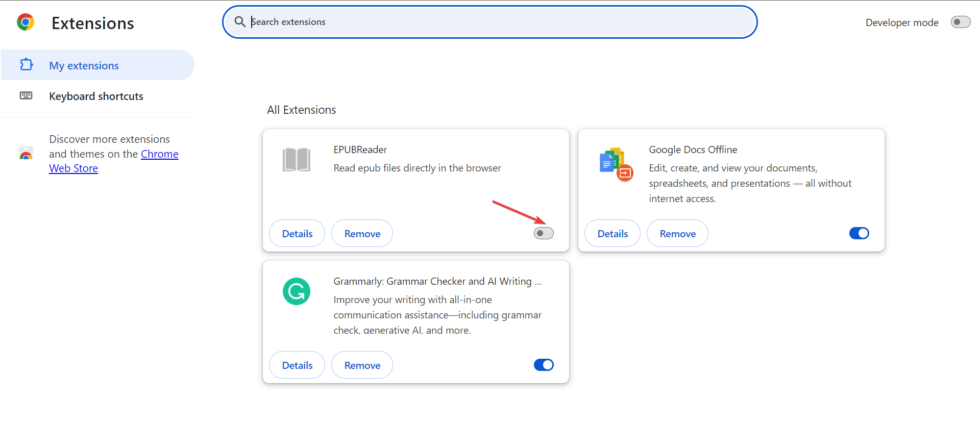Remove Google Docs Offline extension
The width and height of the screenshot is (980, 448).
point(677,233)
